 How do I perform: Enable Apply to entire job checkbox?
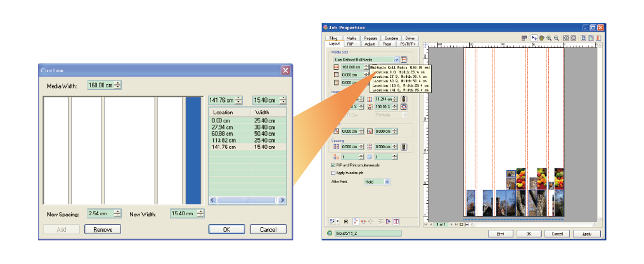click(x=333, y=173)
